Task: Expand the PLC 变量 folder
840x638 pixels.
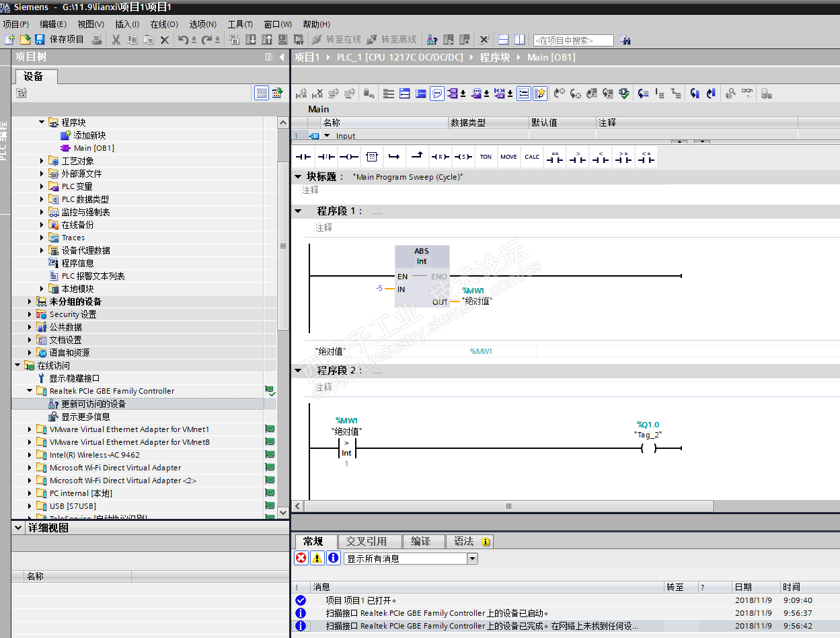Action: point(42,186)
